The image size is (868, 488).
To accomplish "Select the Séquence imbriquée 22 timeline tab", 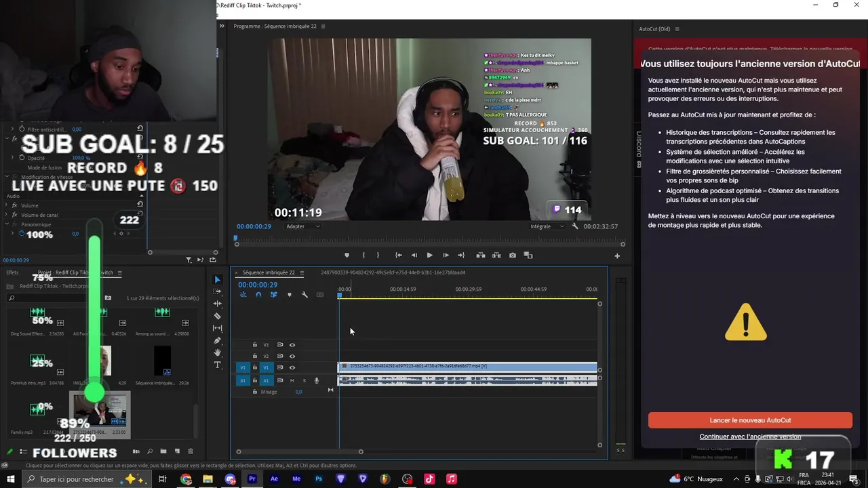I will tap(269, 272).
